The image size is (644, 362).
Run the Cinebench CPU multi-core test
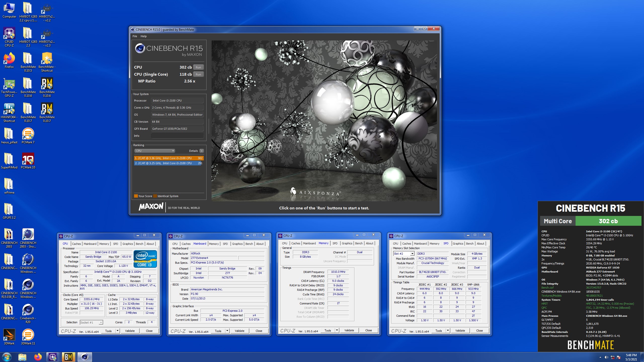[x=198, y=67]
